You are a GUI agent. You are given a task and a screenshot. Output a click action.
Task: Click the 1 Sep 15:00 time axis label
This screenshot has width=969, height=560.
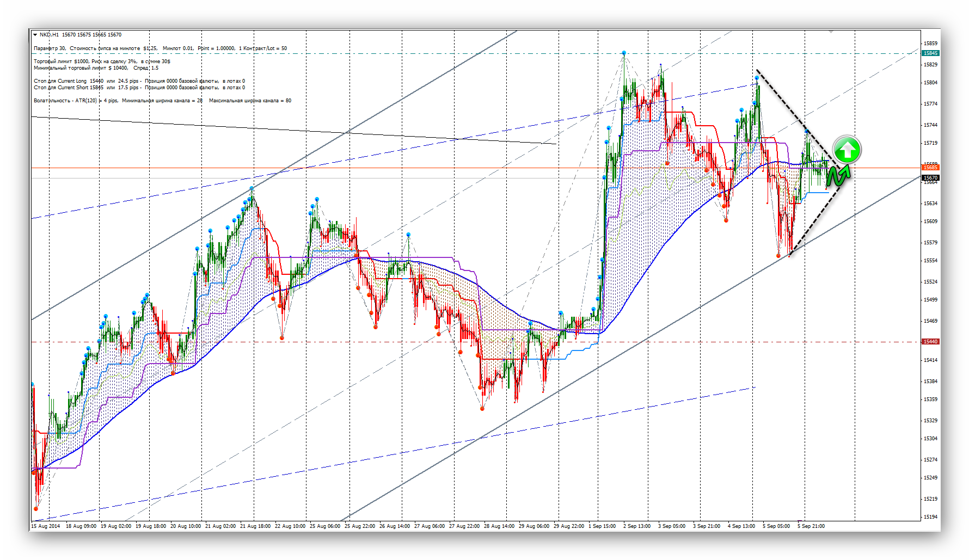pyautogui.click(x=602, y=526)
